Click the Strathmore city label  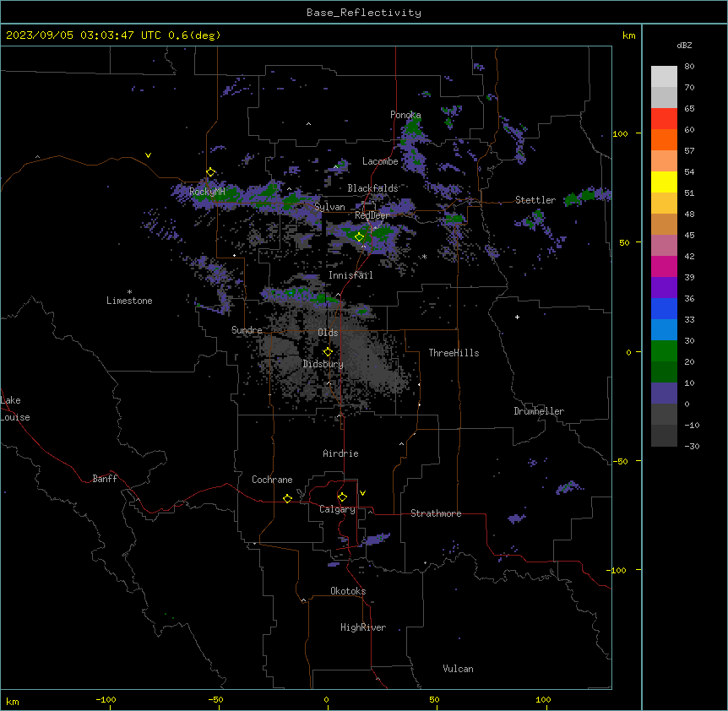[436, 513]
